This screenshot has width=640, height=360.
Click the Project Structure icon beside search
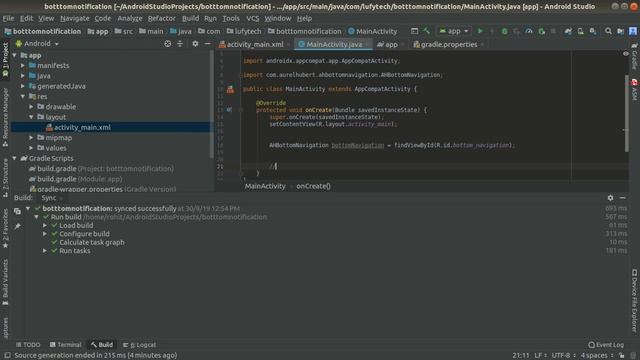620,31
